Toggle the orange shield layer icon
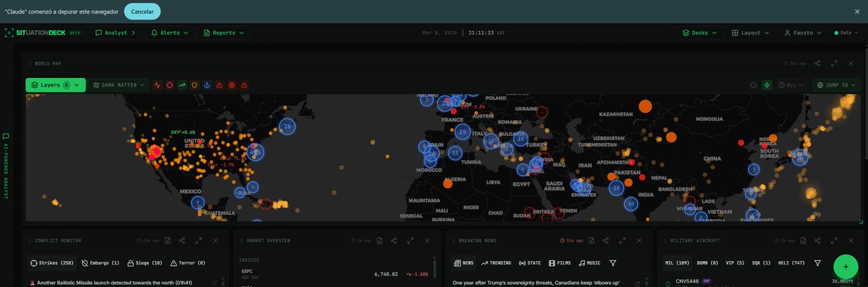 tap(195, 85)
